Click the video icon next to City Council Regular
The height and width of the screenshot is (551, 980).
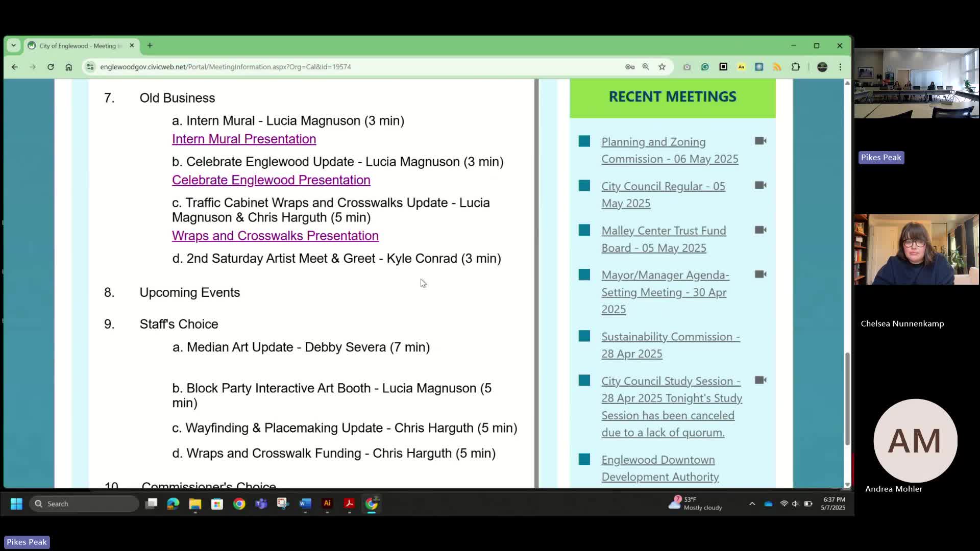[x=761, y=185]
